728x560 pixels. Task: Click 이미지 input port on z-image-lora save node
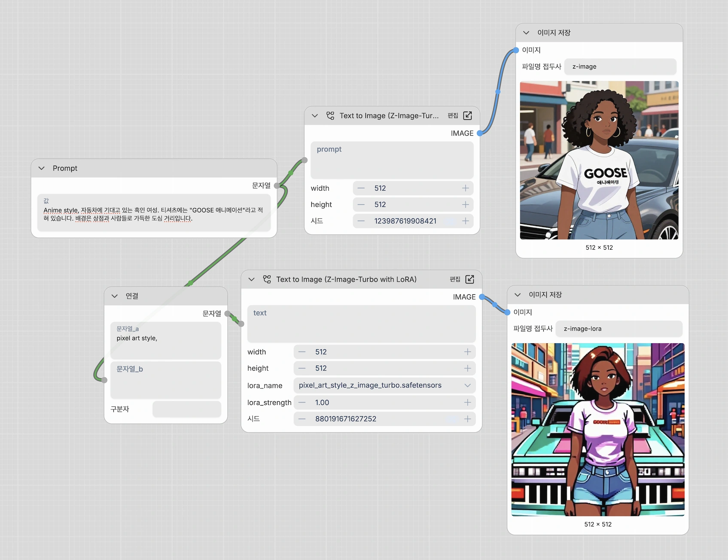point(507,312)
